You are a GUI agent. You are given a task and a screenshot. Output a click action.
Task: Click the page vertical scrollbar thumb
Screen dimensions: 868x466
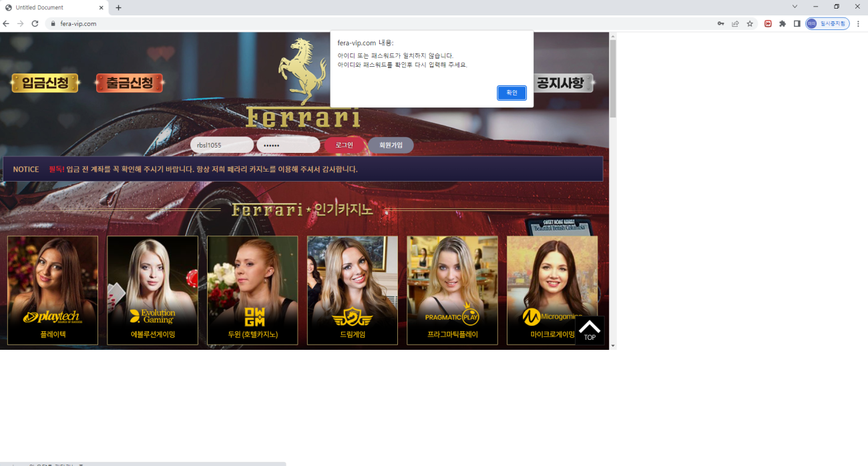tap(613, 79)
